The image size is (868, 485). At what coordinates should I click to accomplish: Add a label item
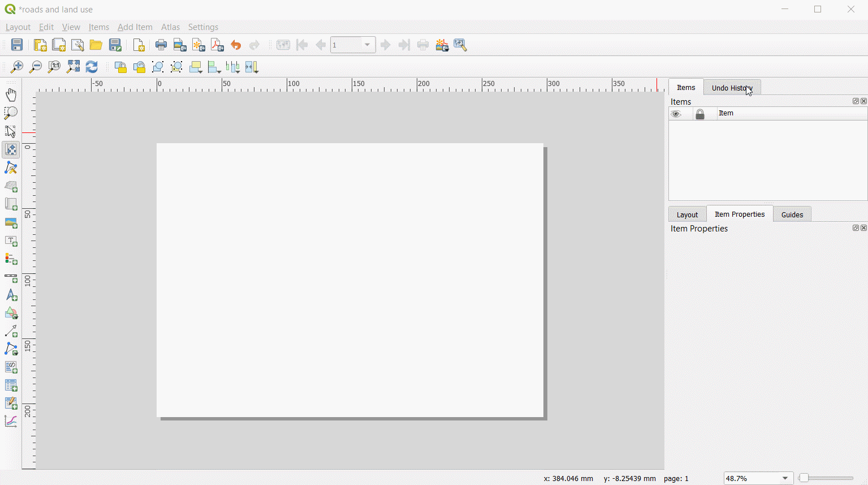coord(11,241)
